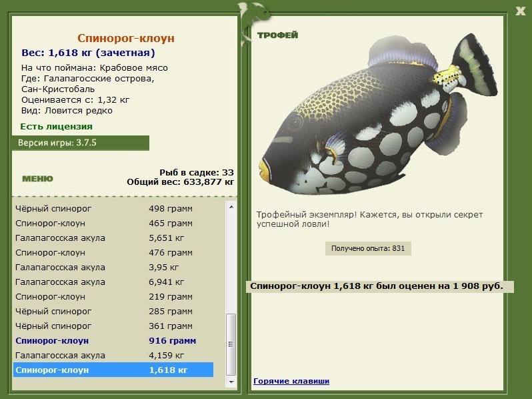Click the Вид: Ловится редко line

point(67,110)
